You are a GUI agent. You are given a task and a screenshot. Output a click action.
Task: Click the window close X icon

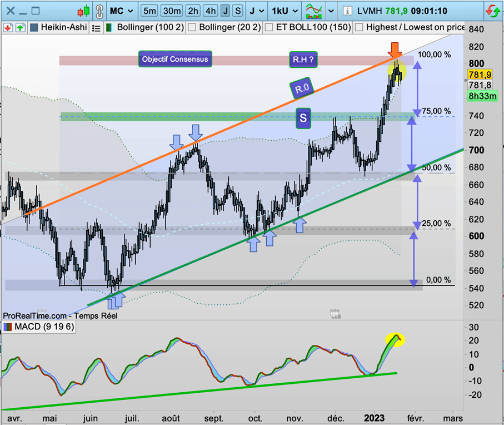(x=11, y=11)
